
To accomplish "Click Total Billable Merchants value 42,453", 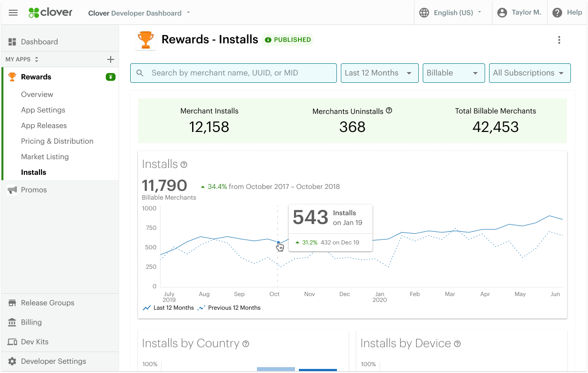I will [x=495, y=127].
